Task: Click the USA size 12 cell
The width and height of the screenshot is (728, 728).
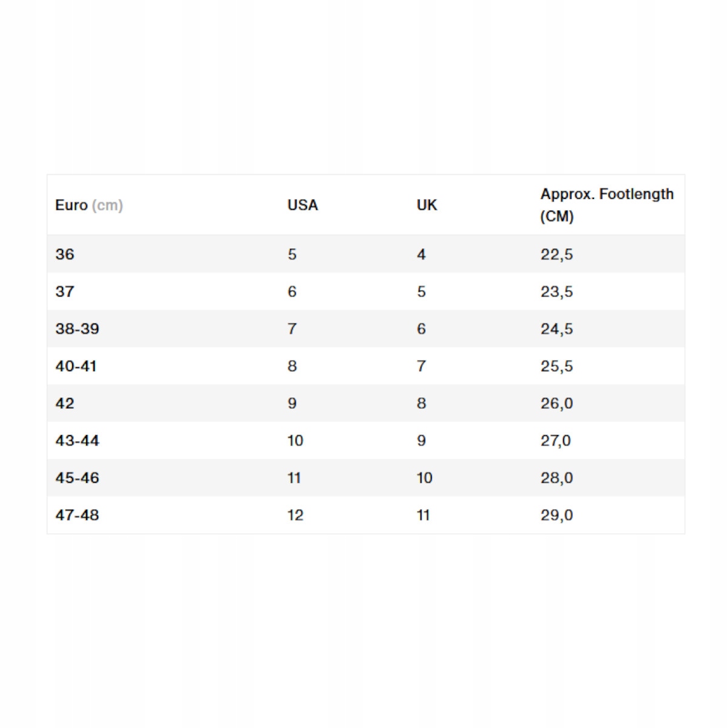Action: click(x=295, y=515)
